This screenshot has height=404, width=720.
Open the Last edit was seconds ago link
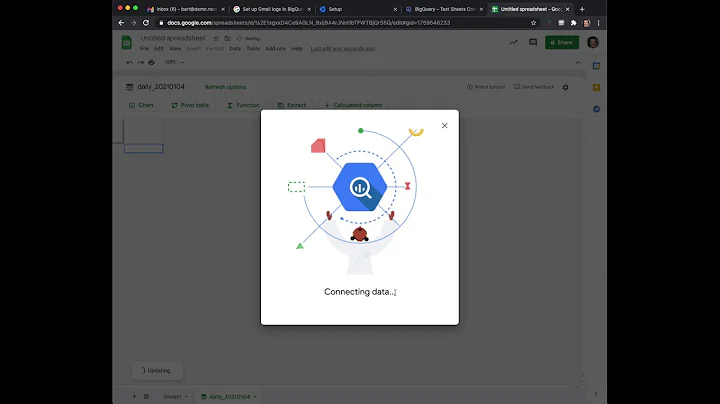pos(343,49)
